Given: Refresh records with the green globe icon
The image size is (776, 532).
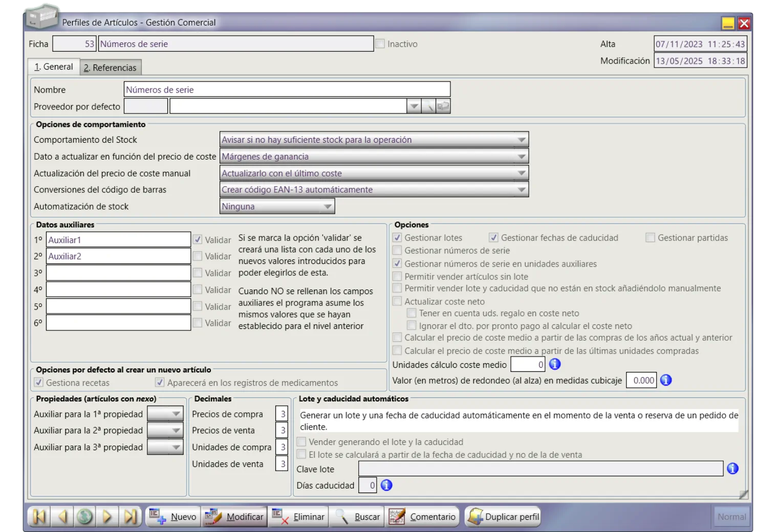Looking at the screenshot, I should pos(85,517).
